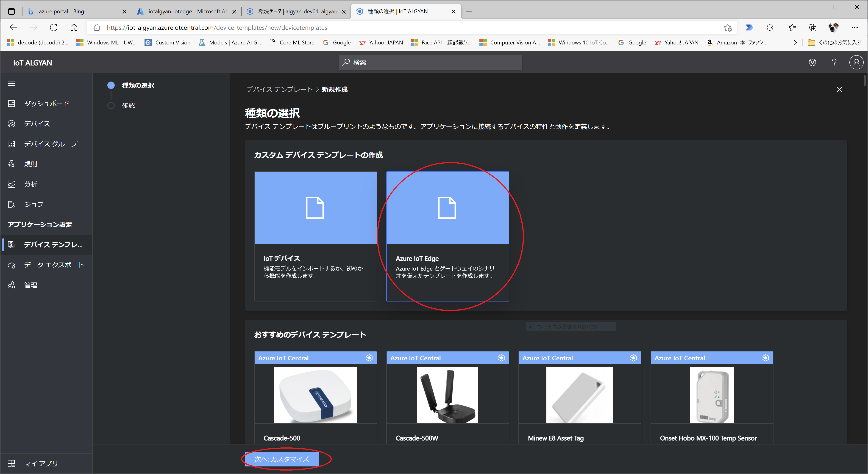Screen dimensions: 868x474
Task: Click 次へ: カスタマイズ button
Action: (282, 459)
